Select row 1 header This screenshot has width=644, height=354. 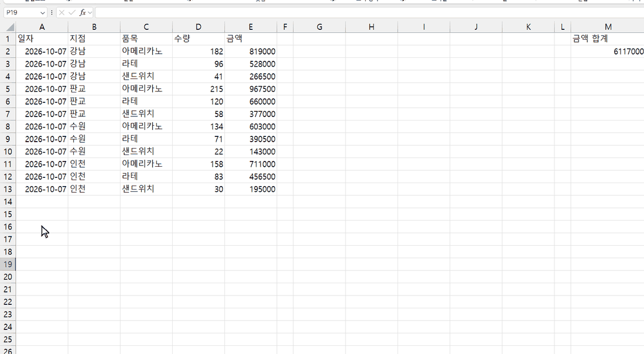(x=8, y=39)
